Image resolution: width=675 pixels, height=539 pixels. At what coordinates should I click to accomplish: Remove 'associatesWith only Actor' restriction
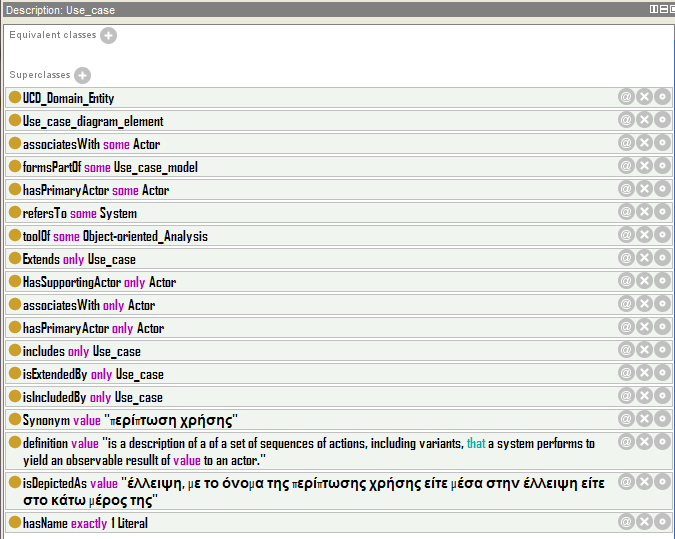[x=644, y=304]
